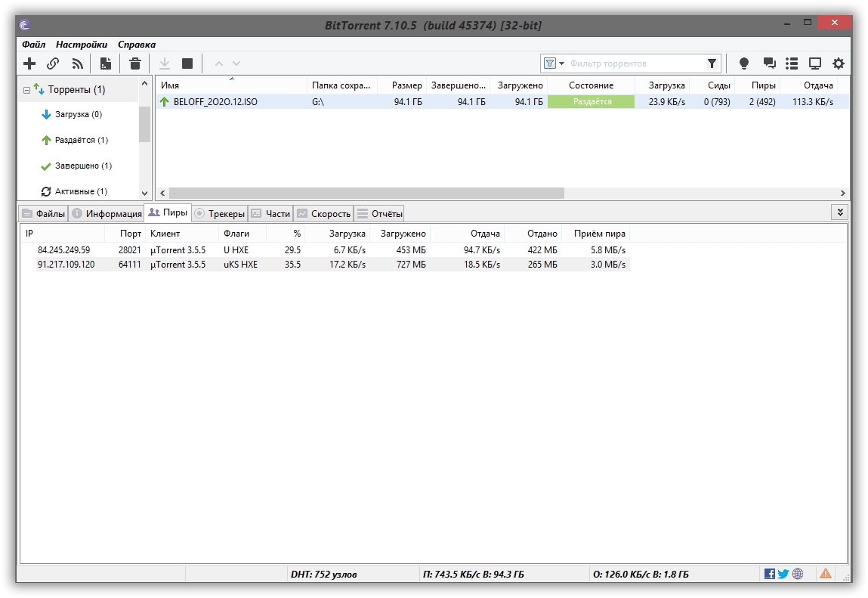Open the RSS feed subscription icon
This screenshot has width=868, height=598.
(77, 64)
